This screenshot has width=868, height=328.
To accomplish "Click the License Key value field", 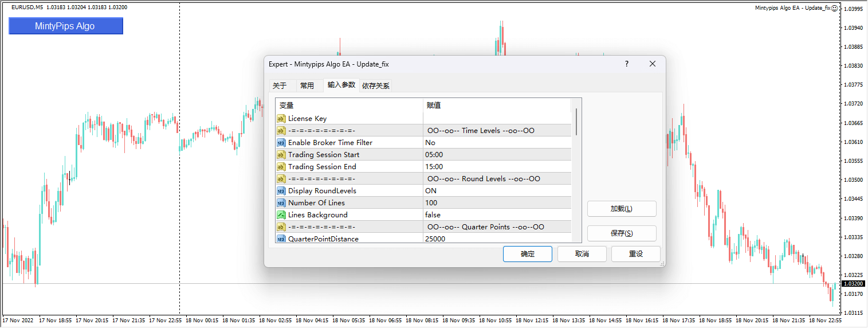I will coord(496,119).
